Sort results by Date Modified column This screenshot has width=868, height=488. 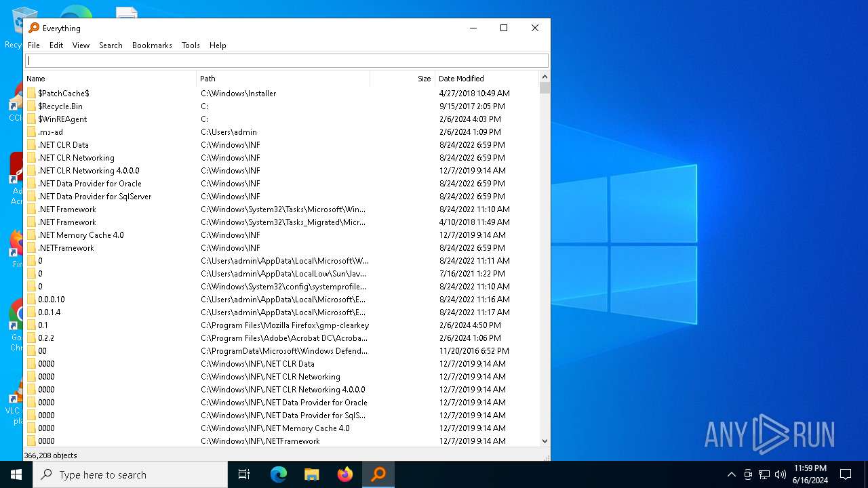487,79
